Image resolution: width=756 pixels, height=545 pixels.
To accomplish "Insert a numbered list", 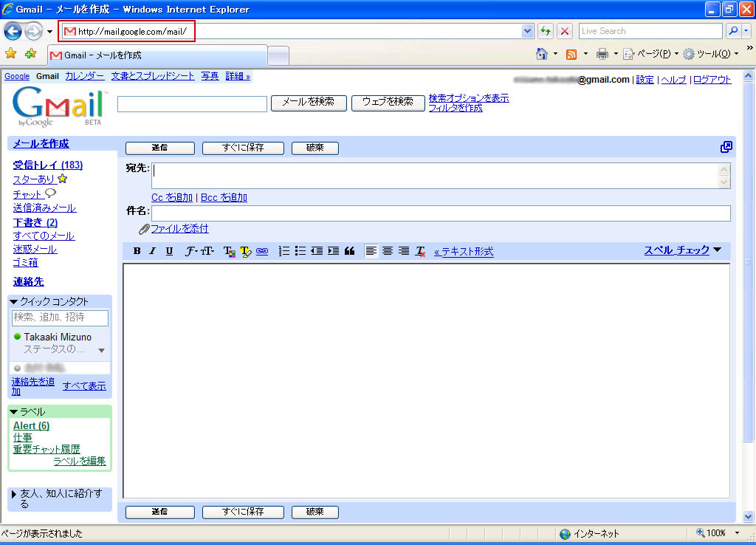I will pos(284,251).
